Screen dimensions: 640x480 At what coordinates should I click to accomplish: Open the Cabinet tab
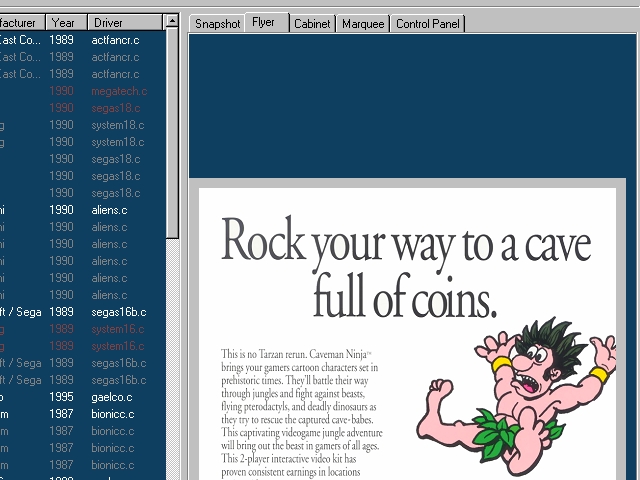click(312, 24)
